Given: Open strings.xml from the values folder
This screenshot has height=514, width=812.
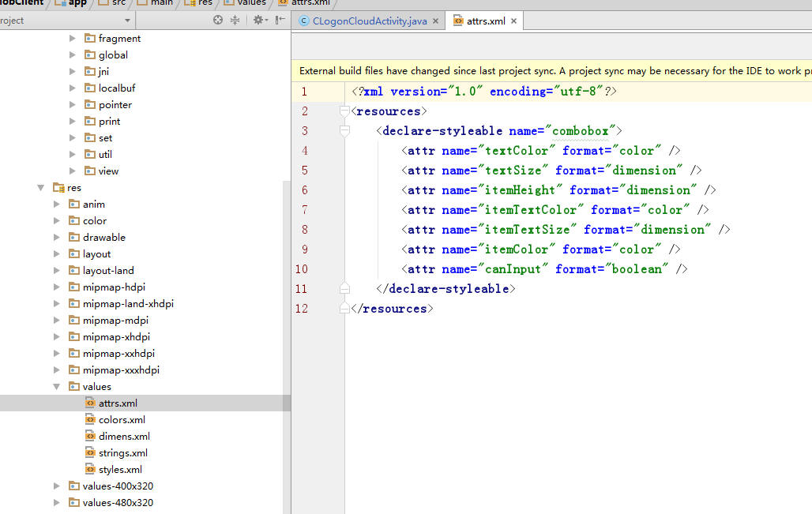Looking at the screenshot, I should (x=122, y=452).
